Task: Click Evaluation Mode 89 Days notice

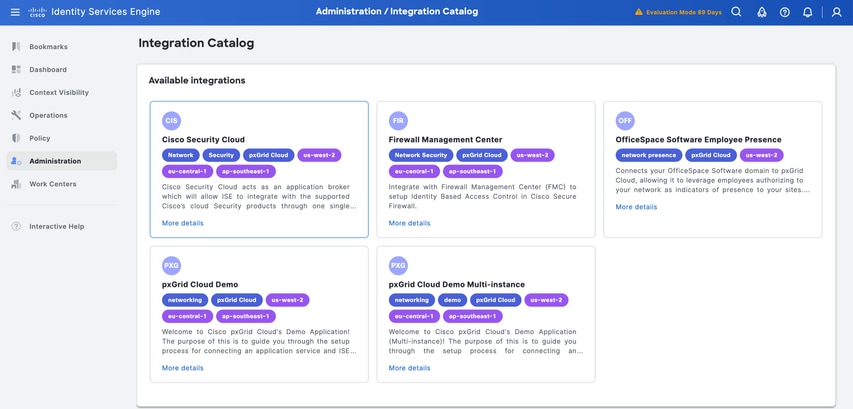Action: coord(684,12)
